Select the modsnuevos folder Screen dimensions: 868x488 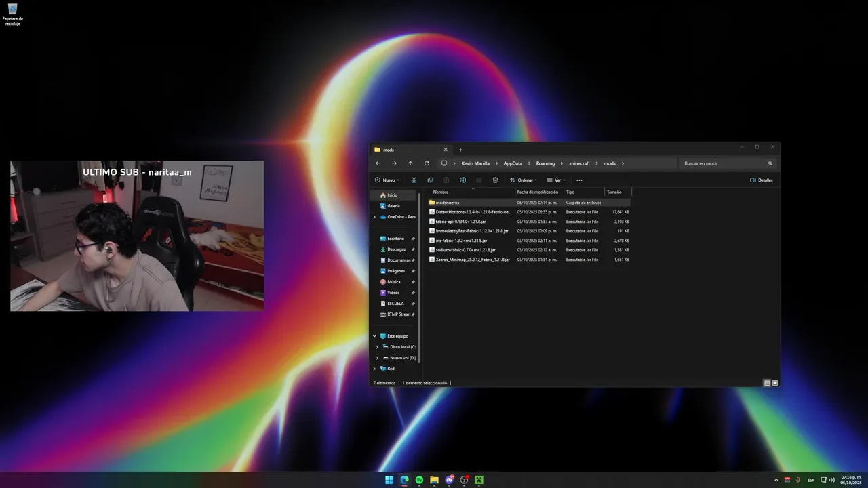[x=529, y=203]
